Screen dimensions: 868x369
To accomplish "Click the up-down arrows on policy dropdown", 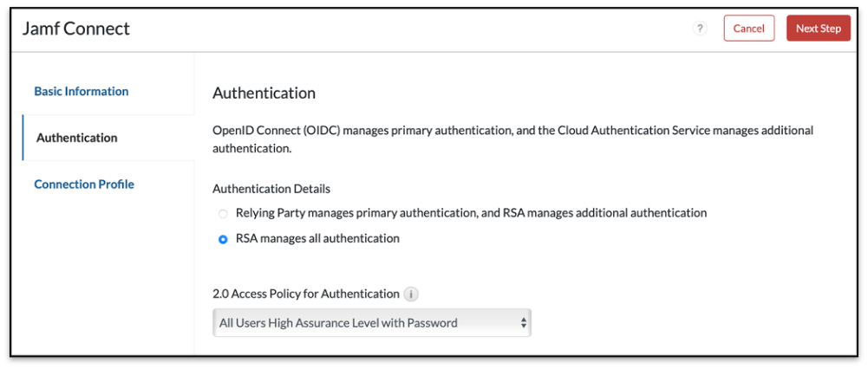I will pos(523,323).
